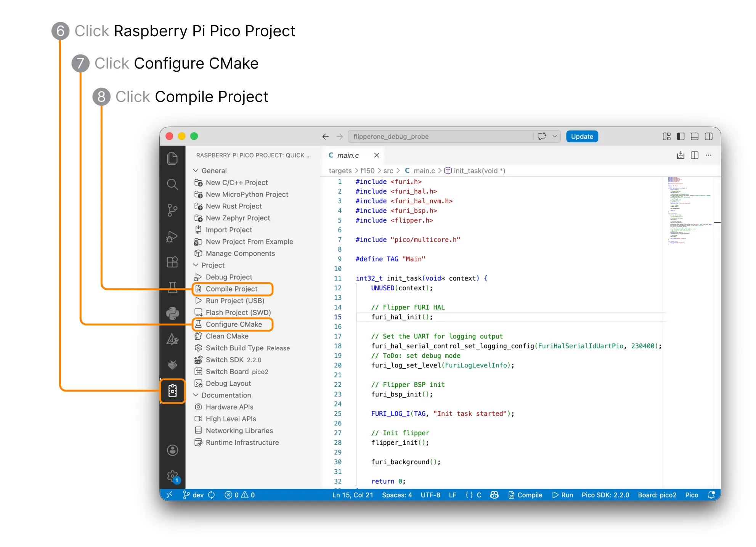
Task: Open the editor more actions ellipsis
Action: (708, 155)
